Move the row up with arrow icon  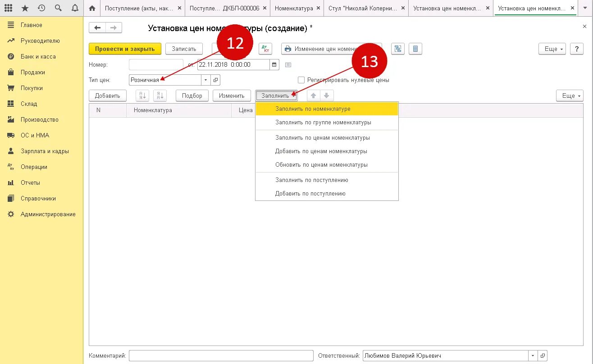coord(314,96)
